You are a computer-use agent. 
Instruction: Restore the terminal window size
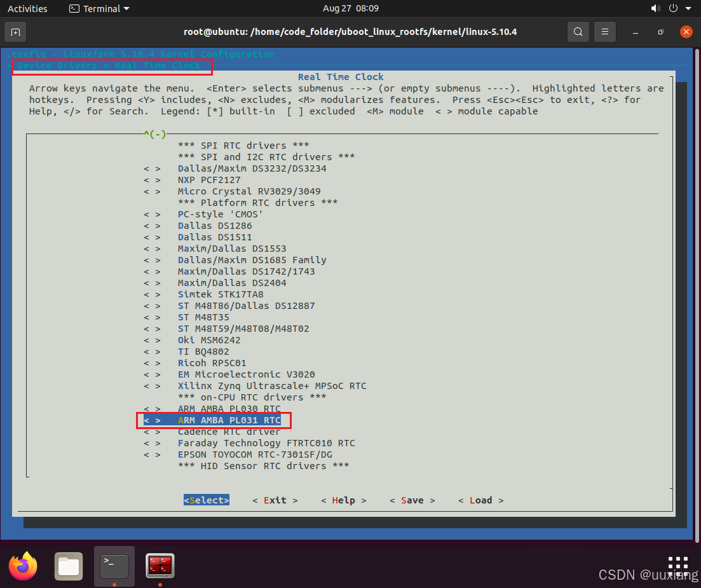click(x=661, y=32)
